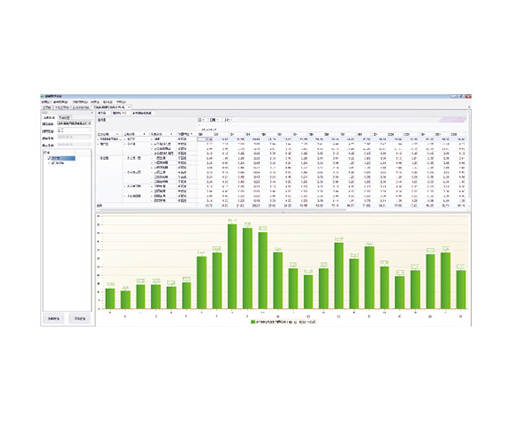Click the filter arrow on the second table column header
This screenshot has width=514, height=424.
point(144,134)
